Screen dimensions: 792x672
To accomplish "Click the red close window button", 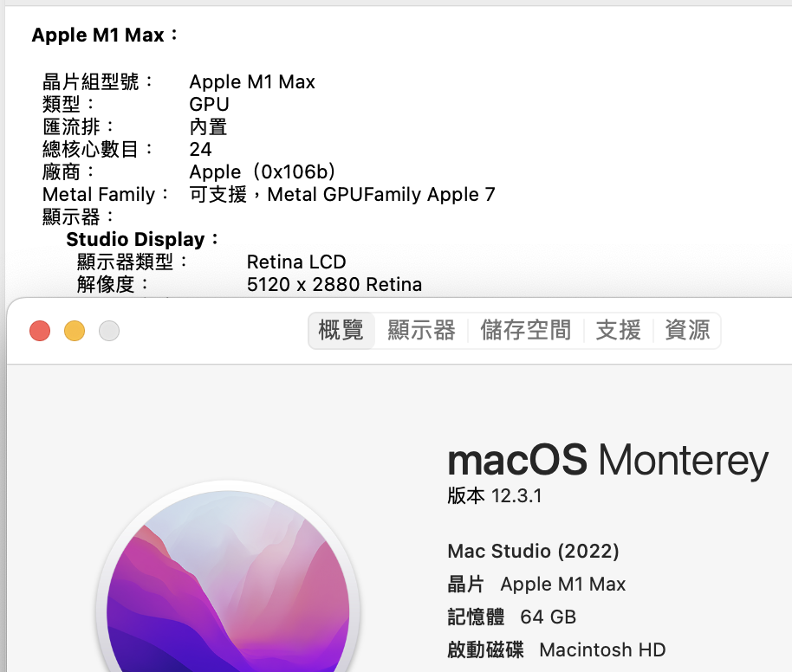I will (40, 331).
